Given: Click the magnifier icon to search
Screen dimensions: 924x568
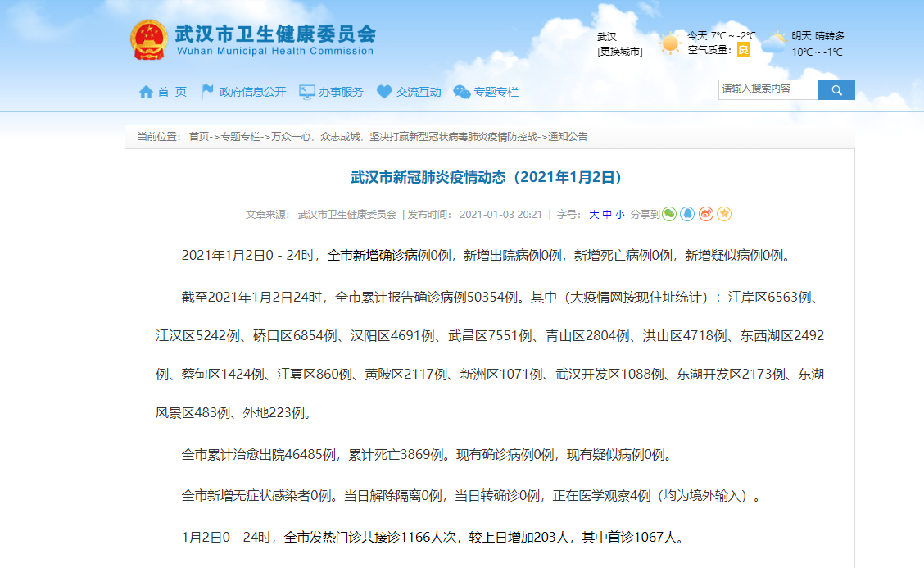Looking at the screenshot, I should 836,89.
